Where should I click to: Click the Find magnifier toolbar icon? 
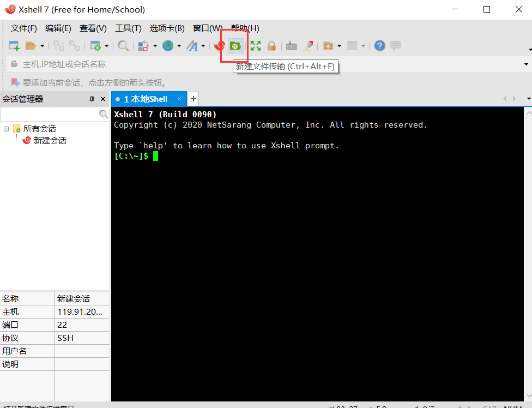click(x=123, y=46)
